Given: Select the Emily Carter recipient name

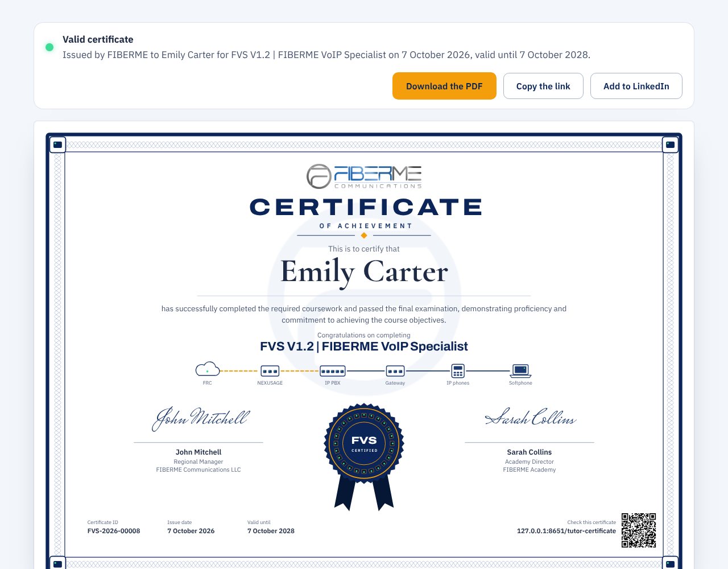Looking at the screenshot, I should pos(364,272).
